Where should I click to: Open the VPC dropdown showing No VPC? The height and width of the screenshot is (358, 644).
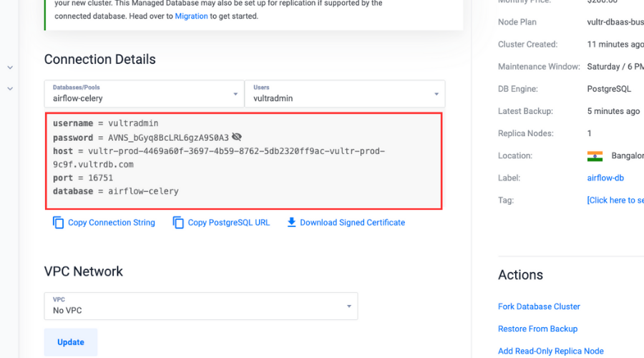201,306
